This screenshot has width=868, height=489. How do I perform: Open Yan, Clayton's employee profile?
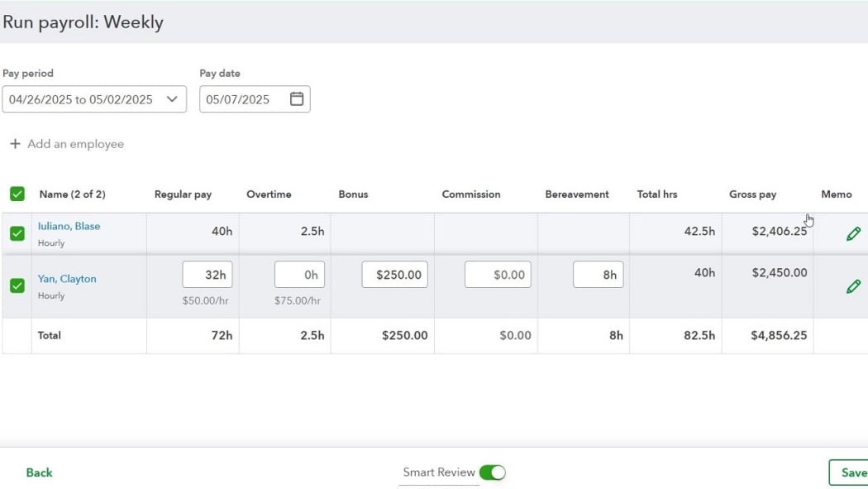(66, 278)
